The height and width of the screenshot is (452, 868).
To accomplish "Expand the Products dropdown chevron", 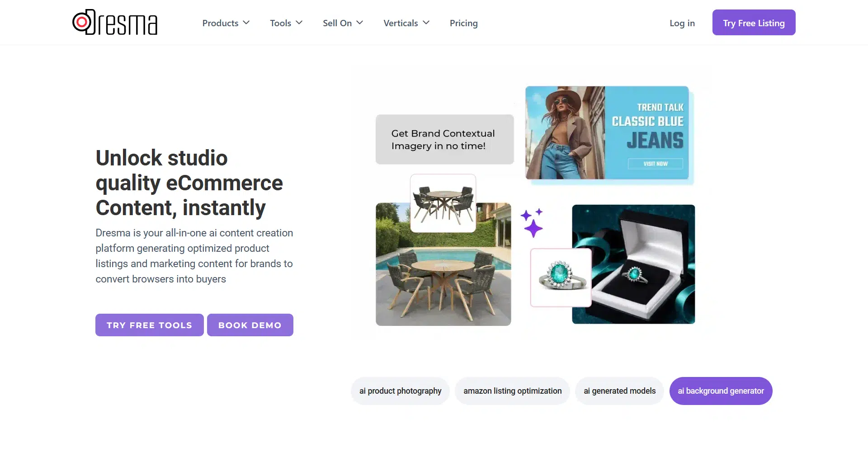I will pos(246,23).
